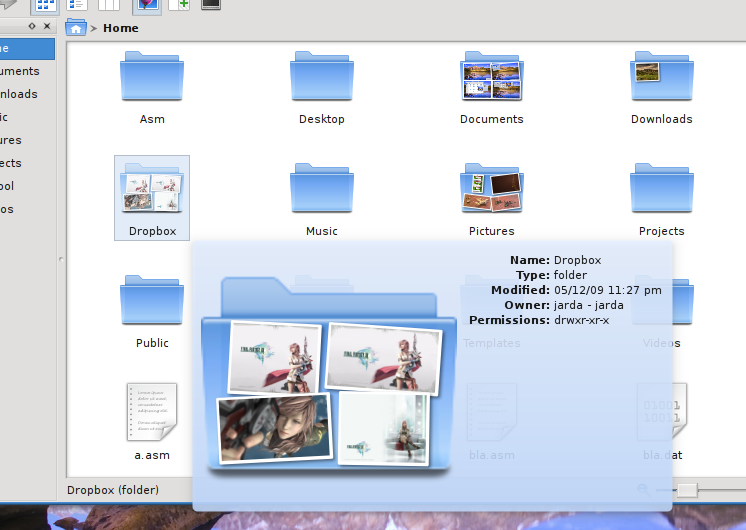Open Music in the Places sidebar
Viewport: 746px width, 530px height.
click(27, 117)
